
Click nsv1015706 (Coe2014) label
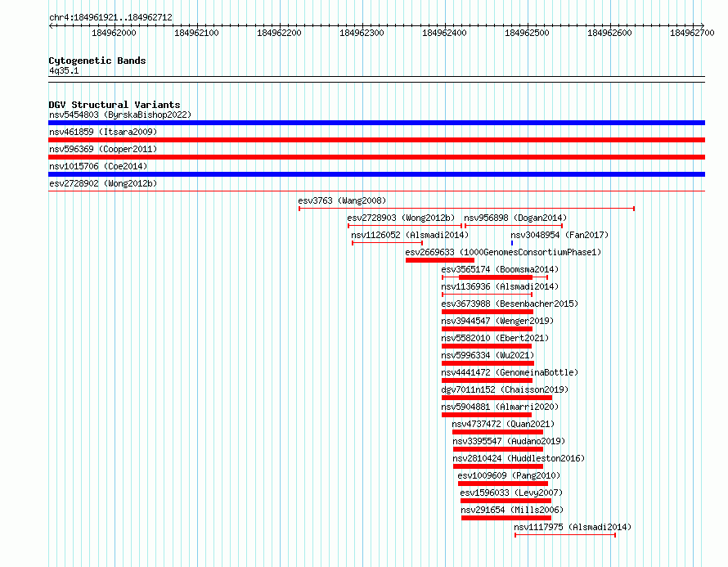[x=98, y=166]
